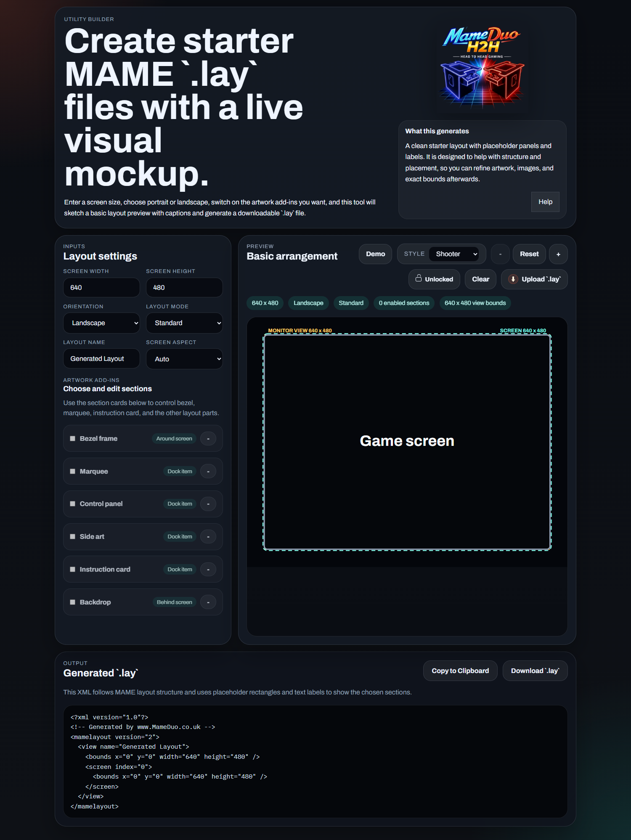Open the Orientation dropdown

(101, 323)
